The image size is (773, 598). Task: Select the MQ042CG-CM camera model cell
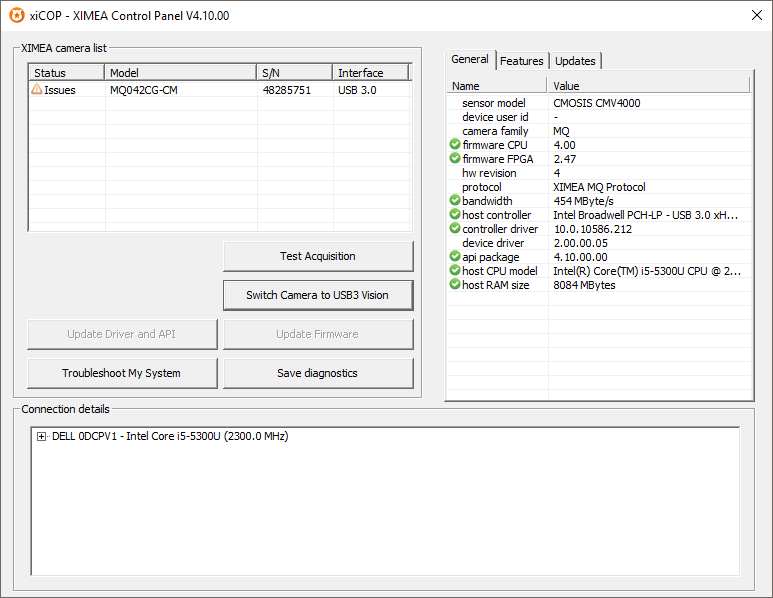point(144,90)
